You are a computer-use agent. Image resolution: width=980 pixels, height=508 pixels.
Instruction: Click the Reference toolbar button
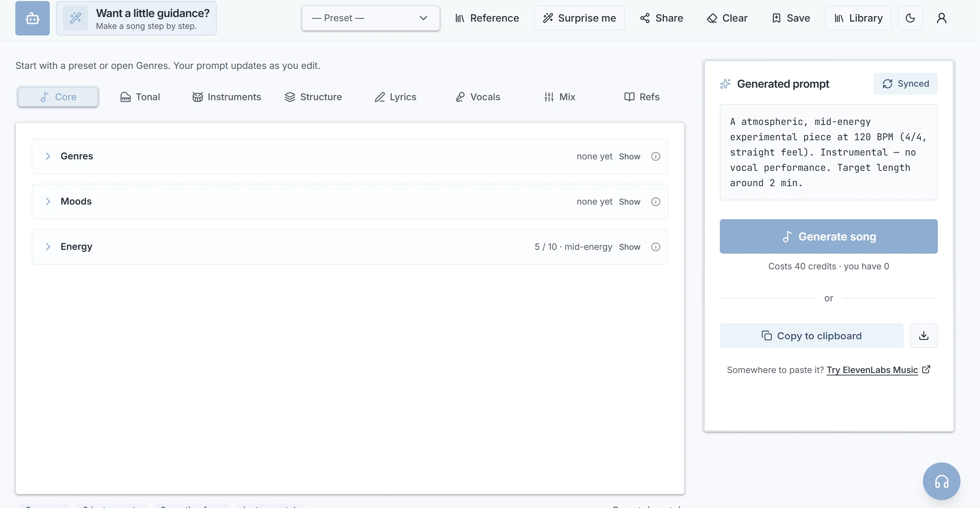pyautogui.click(x=487, y=18)
